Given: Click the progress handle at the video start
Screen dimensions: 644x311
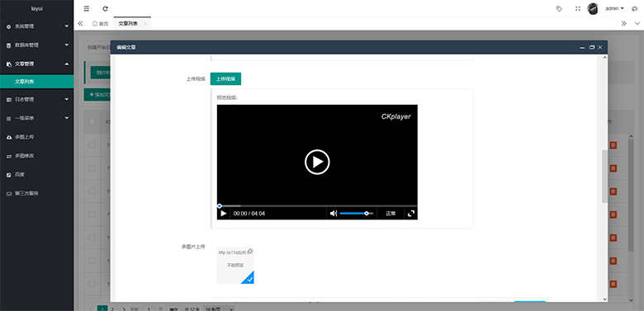Looking at the screenshot, I should [x=220, y=205].
